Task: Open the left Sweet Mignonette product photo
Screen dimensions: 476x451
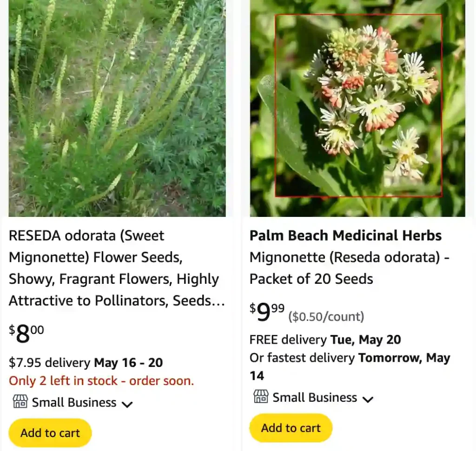Action: 118,108
